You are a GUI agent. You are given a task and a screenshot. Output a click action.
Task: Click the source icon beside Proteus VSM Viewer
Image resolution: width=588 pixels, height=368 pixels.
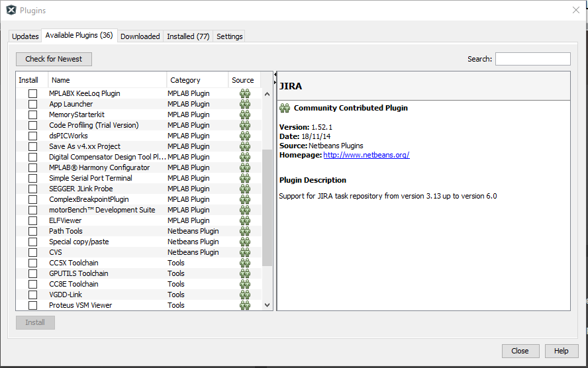pyautogui.click(x=245, y=305)
